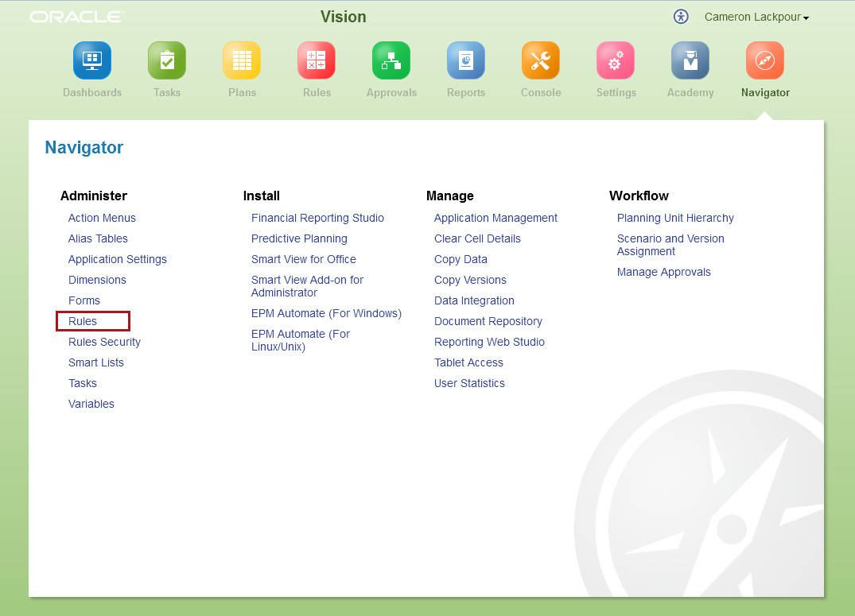Click the Vision application title
This screenshot has height=616, width=855.
(x=343, y=17)
